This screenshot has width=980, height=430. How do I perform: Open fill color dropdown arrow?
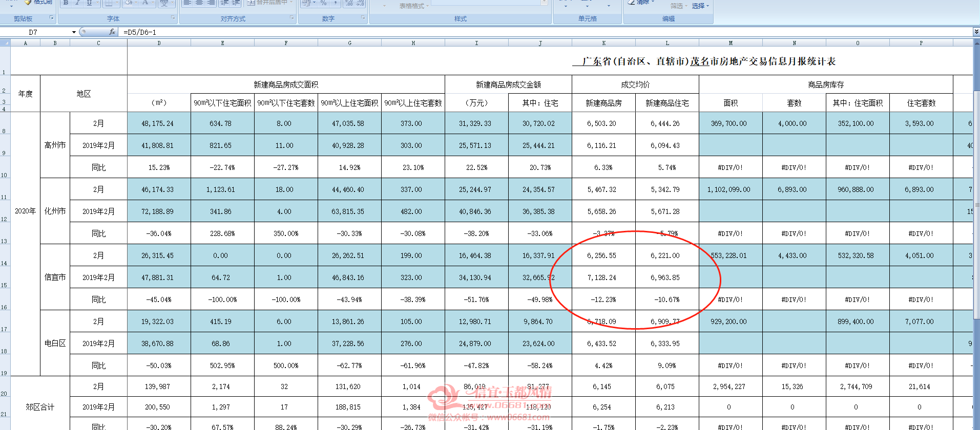click(136, 3)
